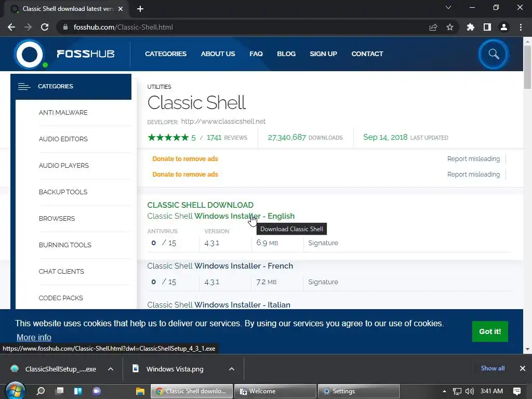
Task: Accept cookies with Got it! button
Action: 490,331
